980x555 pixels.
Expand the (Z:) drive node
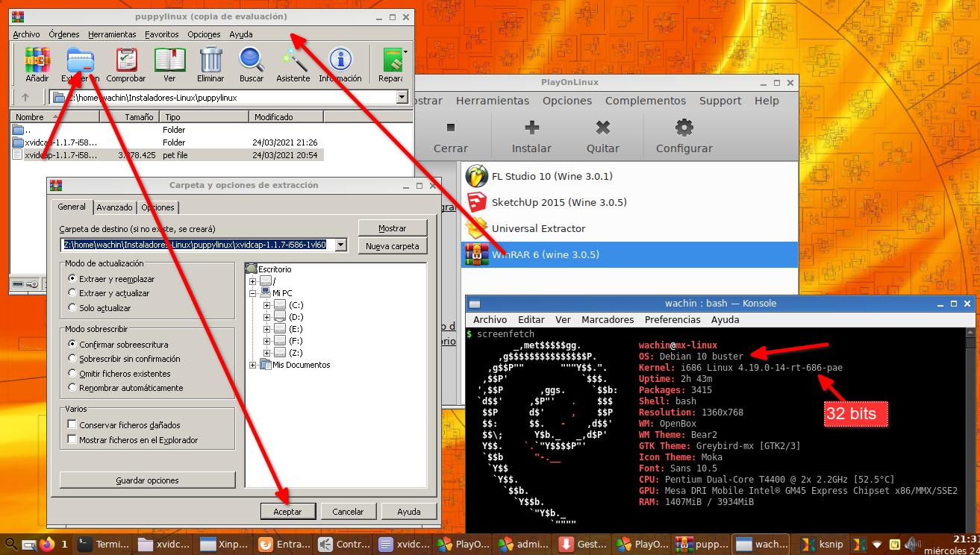tap(266, 353)
